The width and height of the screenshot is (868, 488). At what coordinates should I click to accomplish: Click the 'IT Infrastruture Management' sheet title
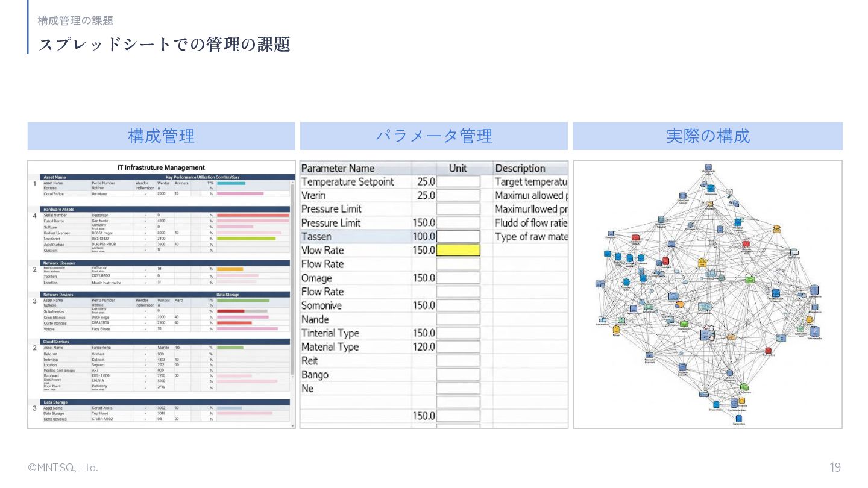point(161,167)
